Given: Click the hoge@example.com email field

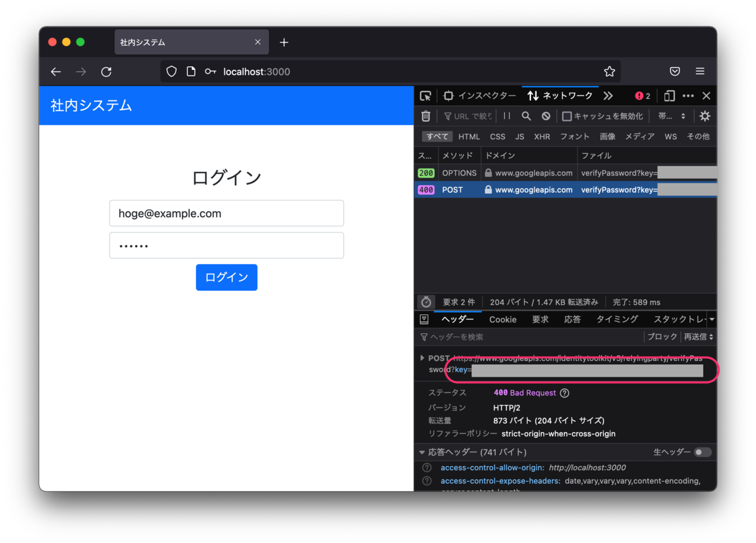Looking at the screenshot, I should [226, 213].
